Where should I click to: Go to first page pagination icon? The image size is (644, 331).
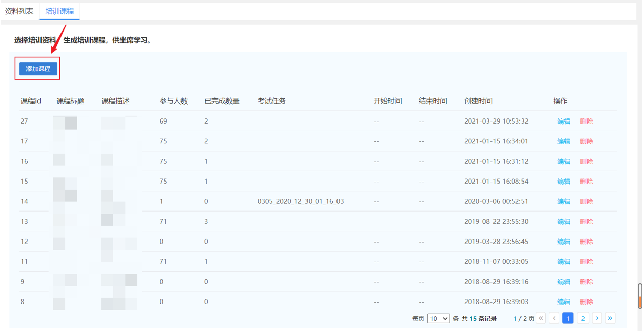(x=541, y=318)
